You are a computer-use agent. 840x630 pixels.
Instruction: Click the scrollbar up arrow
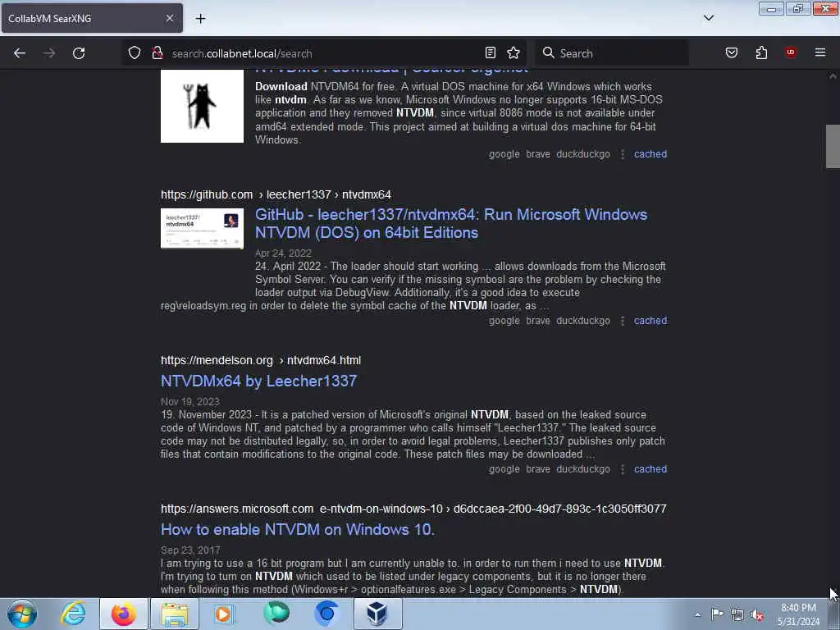[x=833, y=76]
